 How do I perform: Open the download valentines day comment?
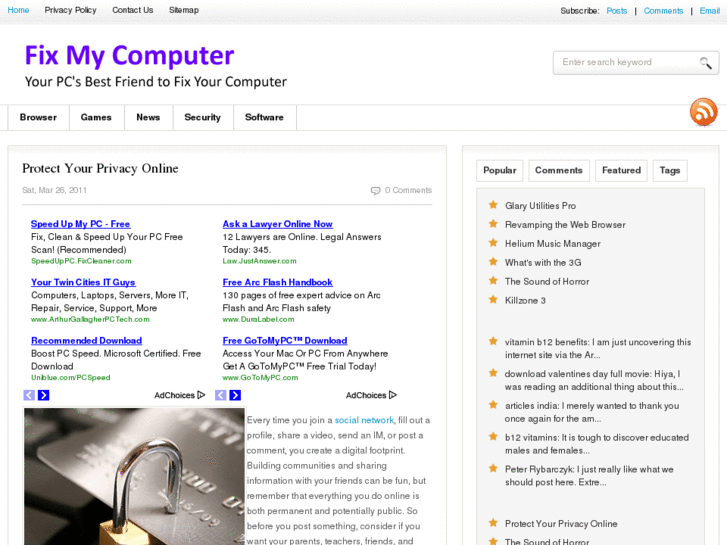tap(594, 380)
